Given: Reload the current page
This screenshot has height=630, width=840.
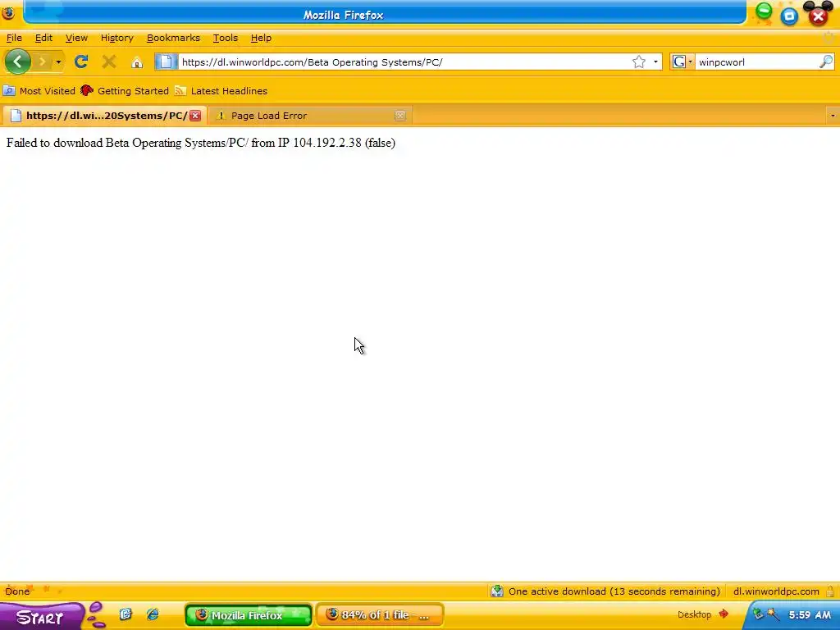Looking at the screenshot, I should pos(81,62).
